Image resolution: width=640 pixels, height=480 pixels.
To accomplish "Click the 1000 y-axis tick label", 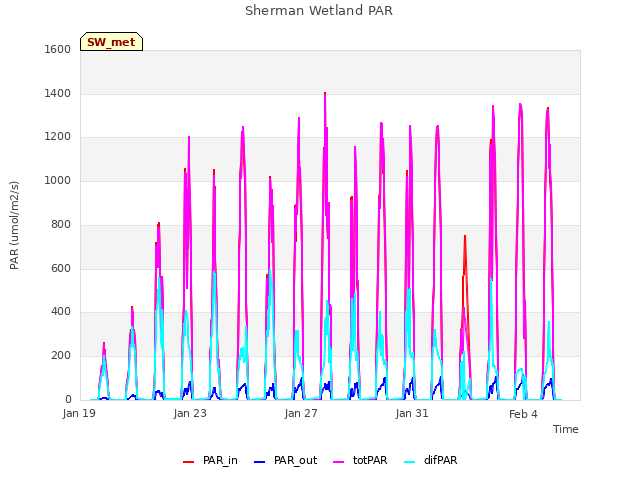I will point(58,180).
